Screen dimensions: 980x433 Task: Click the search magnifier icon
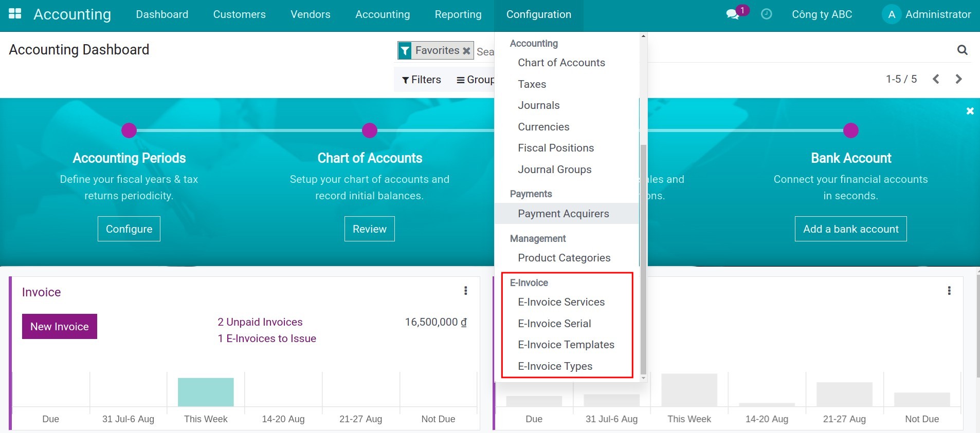pyautogui.click(x=962, y=50)
